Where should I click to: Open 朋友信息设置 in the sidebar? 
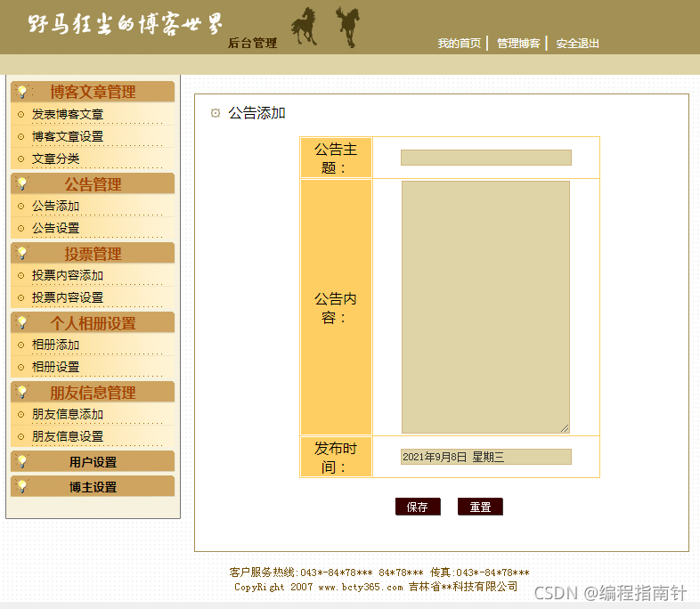[x=68, y=436]
